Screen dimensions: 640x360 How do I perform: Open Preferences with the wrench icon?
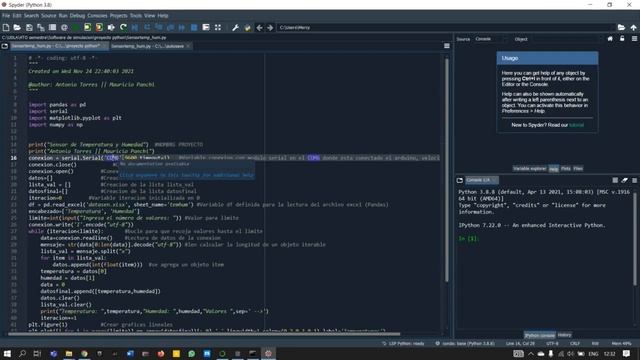click(x=236, y=27)
